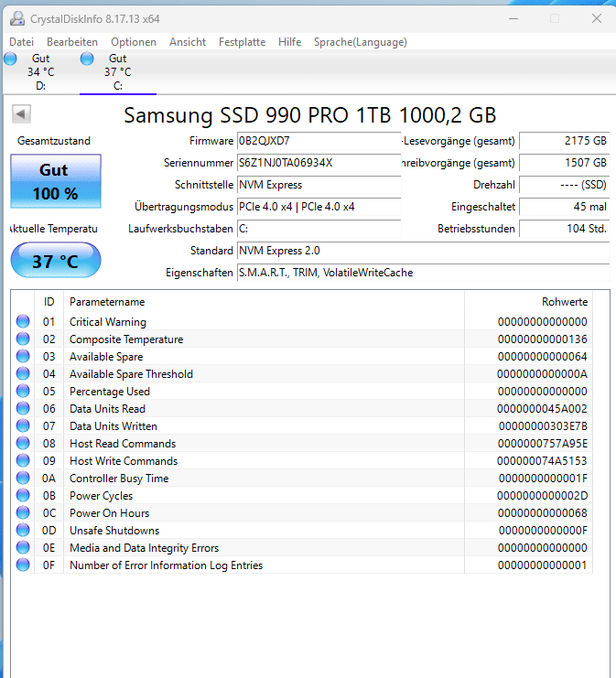The width and height of the screenshot is (616, 678).
Task: Minimize the CrystalDiskInfo window
Action: pyautogui.click(x=513, y=18)
